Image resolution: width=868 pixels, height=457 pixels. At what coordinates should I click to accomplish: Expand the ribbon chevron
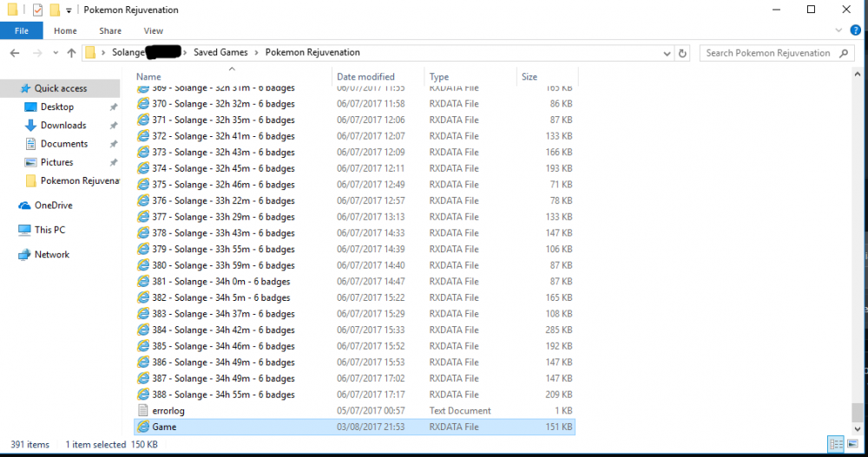point(838,30)
